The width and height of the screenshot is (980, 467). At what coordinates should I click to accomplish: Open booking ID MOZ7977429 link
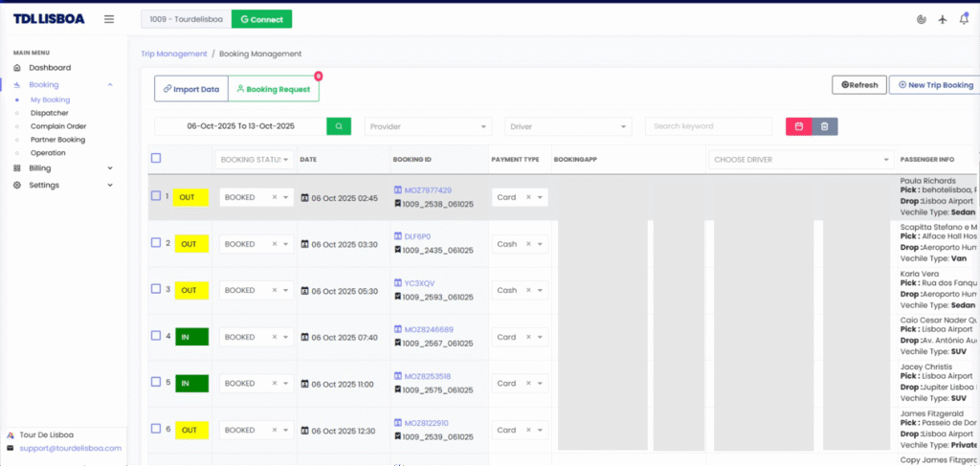[428, 190]
